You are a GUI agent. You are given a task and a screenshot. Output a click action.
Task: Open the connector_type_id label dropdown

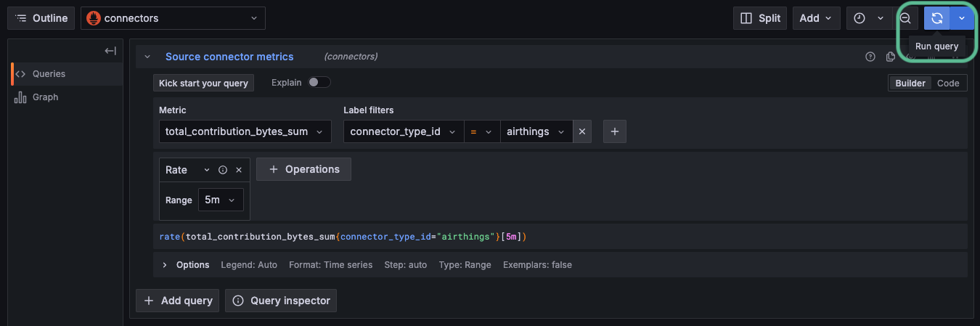[x=404, y=131]
